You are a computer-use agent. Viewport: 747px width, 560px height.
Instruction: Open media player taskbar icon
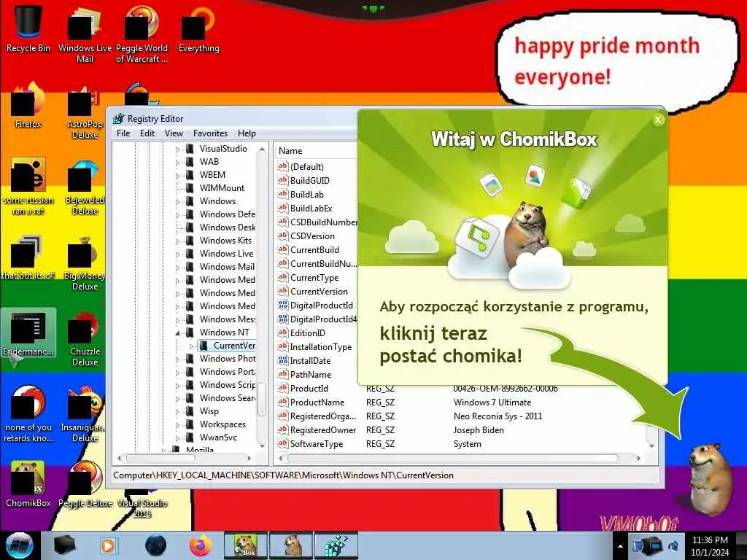tap(108, 545)
